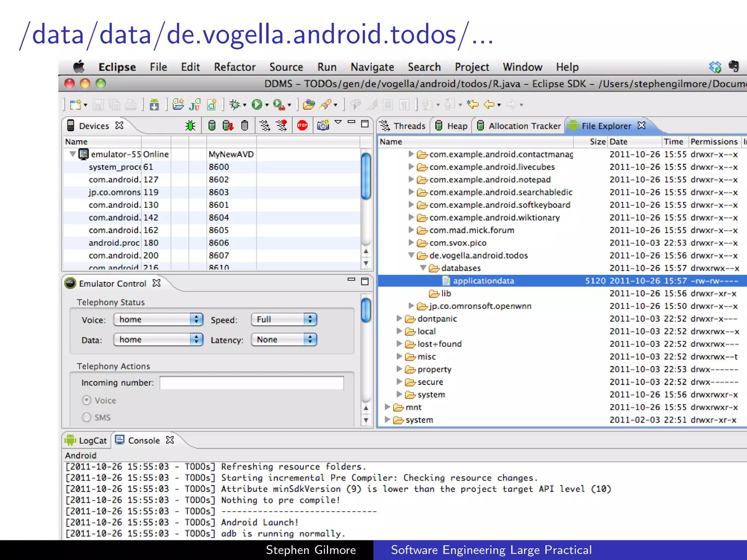Expand the mnt folder
The height and width of the screenshot is (560, 747).
pyautogui.click(x=387, y=407)
